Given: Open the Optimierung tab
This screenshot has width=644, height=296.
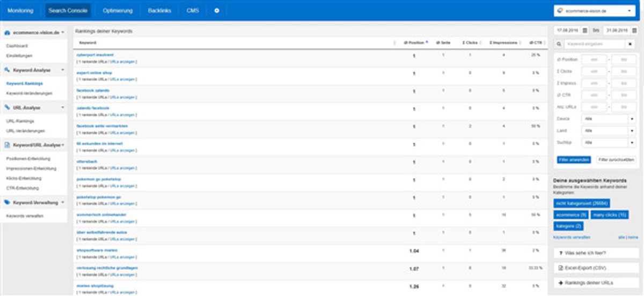Looking at the screenshot, I should pyautogui.click(x=118, y=10).
